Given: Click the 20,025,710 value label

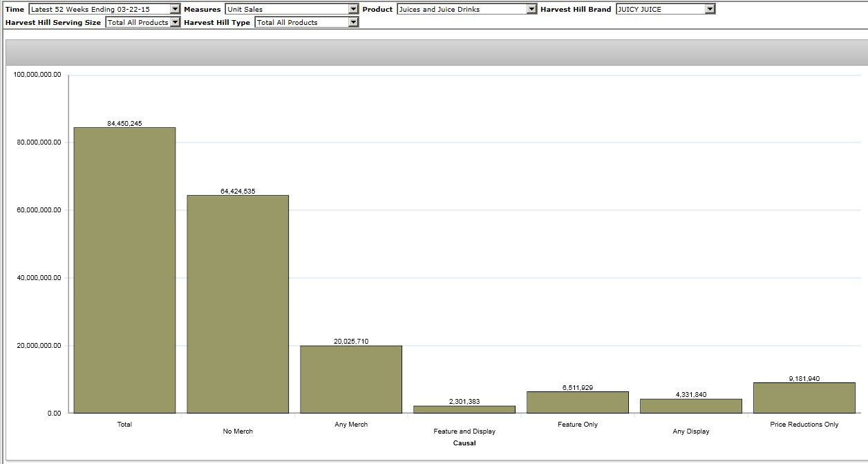Looking at the screenshot, I should pos(351,341).
